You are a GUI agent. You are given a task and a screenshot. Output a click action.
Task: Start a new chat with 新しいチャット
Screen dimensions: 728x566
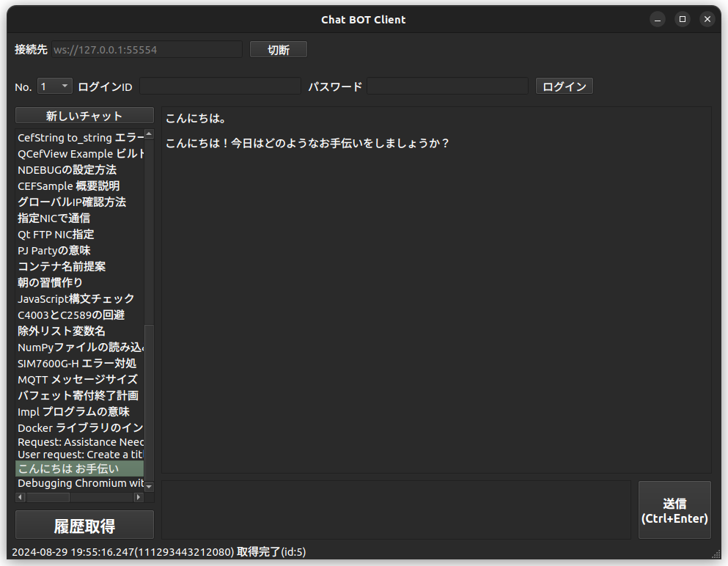tap(84, 116)
